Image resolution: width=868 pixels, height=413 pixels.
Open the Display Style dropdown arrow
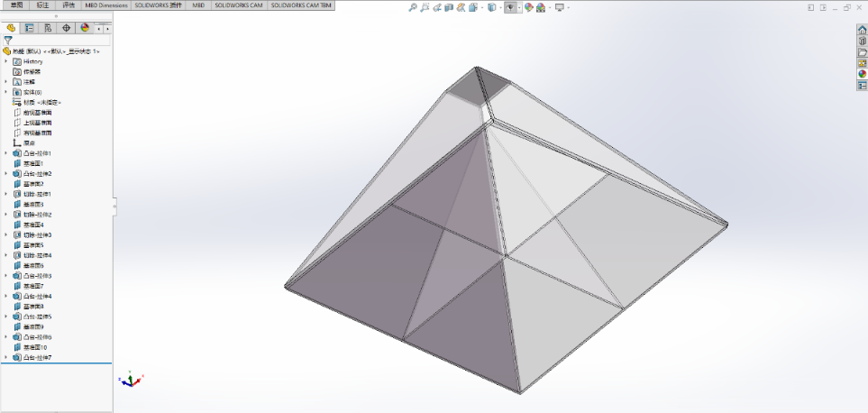498,7
